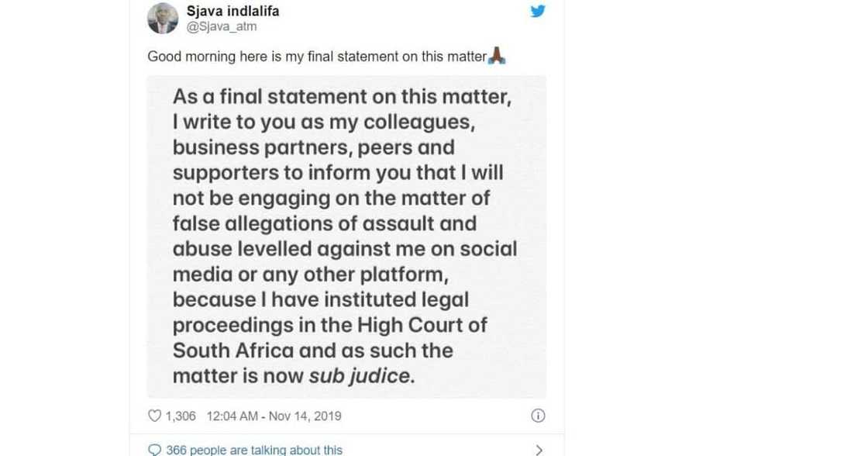Click the prayer hands emoji in the tweet
868x456 pixels.
(x=495, y=55)
